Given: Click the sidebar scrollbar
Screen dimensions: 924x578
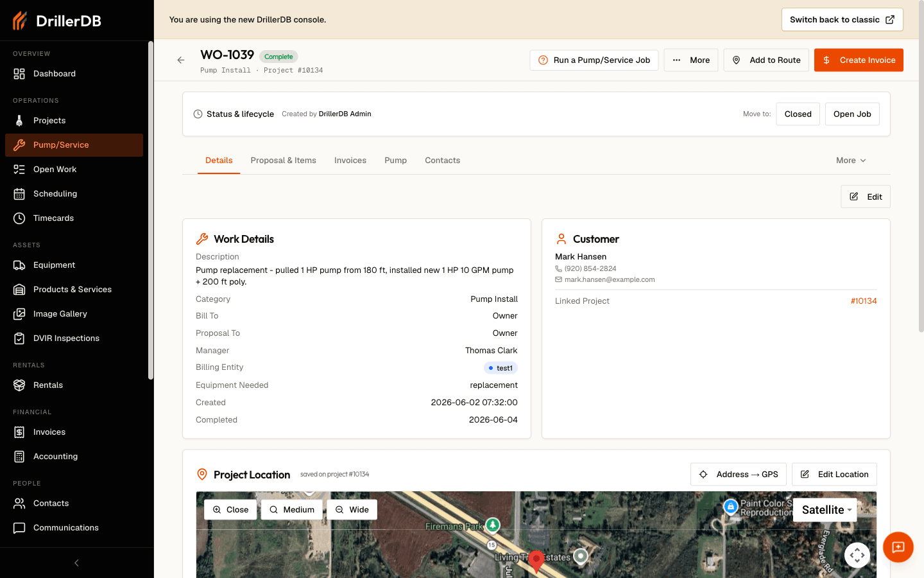Looking at the screenshot, I should pos(151,210).
